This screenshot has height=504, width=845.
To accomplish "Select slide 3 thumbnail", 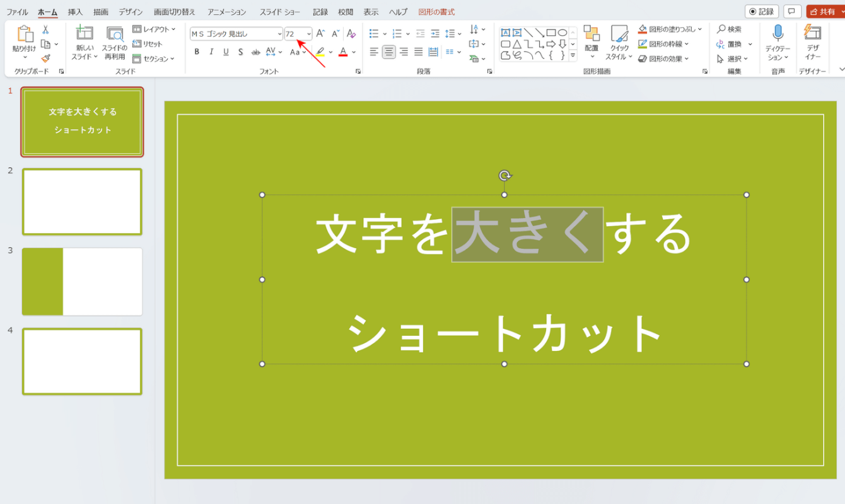I will pos(82,282).
